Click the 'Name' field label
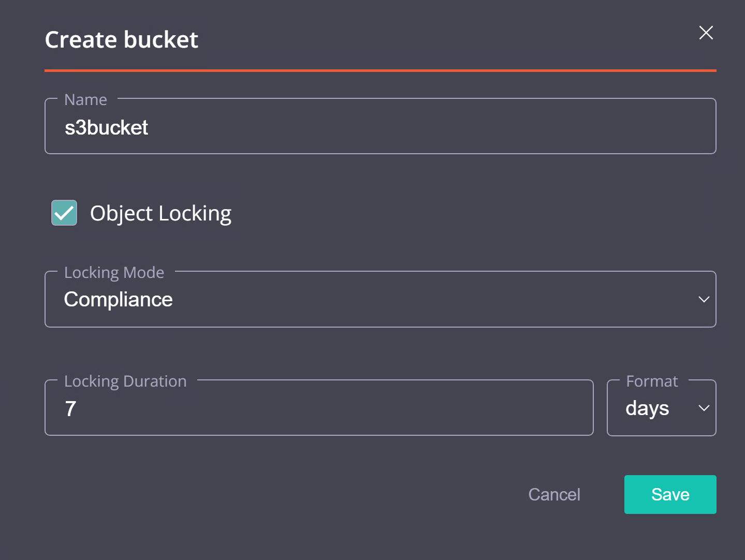 [x=85, y=99]
